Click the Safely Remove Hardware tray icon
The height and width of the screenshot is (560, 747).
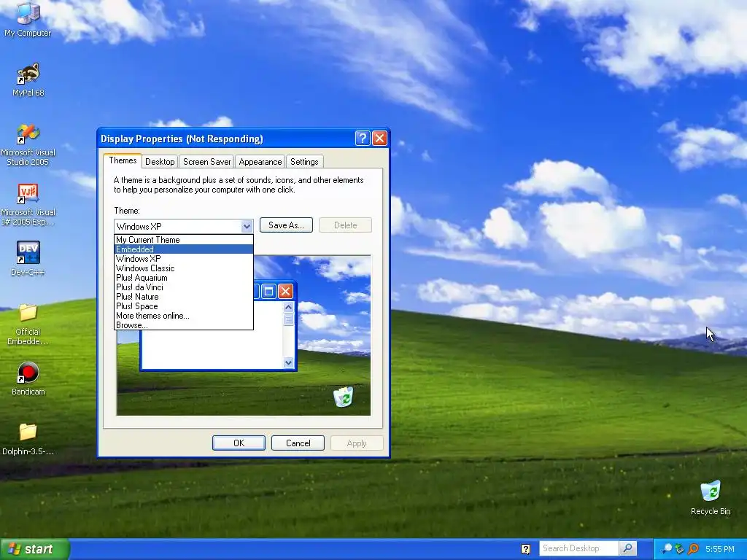point(679,549)
